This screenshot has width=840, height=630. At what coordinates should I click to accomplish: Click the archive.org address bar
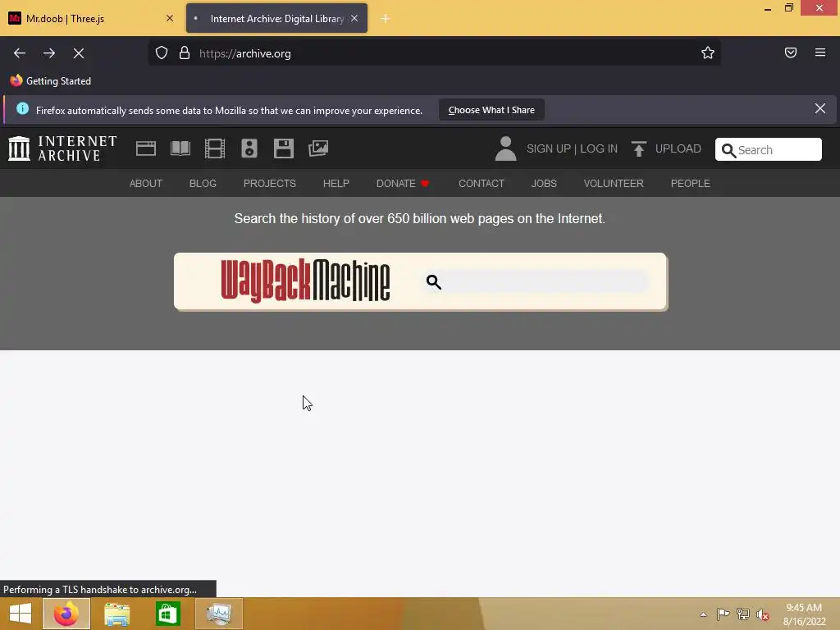pyautogui.click(x=434, y=53)
